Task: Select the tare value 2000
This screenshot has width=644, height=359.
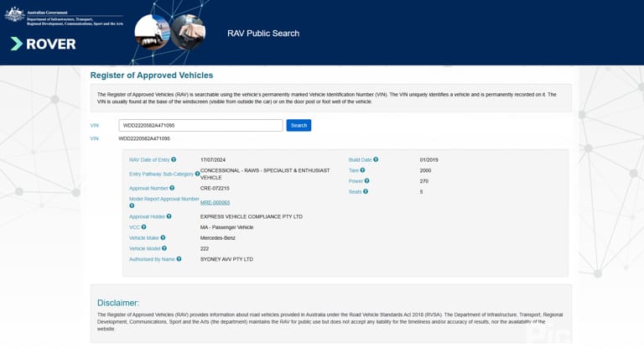Action: click(425, 170)
